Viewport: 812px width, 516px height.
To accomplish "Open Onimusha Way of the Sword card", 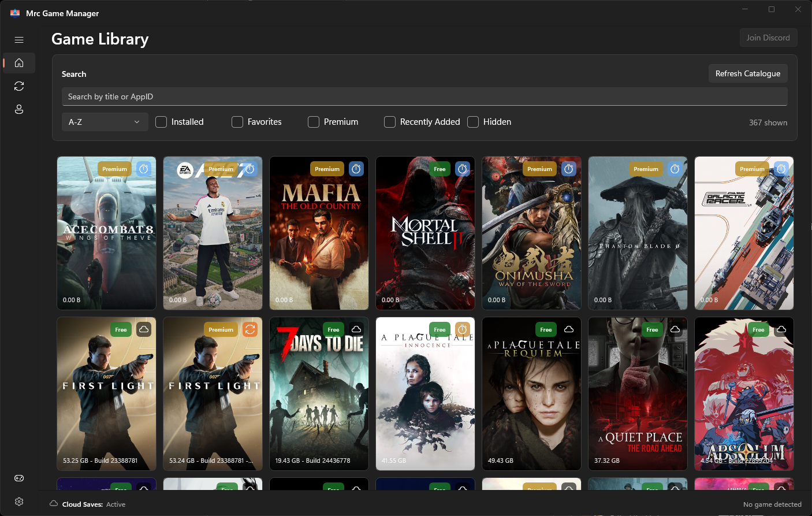I will 531,233.
